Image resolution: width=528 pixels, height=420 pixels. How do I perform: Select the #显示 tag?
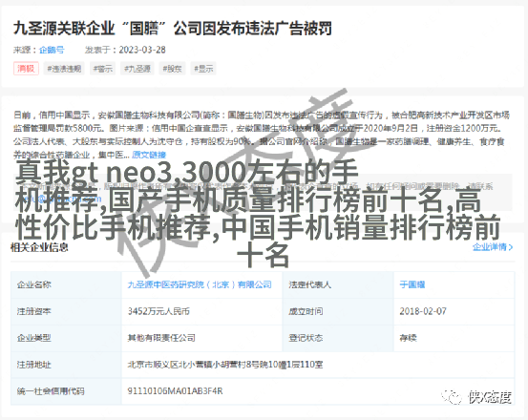point(203,69)
